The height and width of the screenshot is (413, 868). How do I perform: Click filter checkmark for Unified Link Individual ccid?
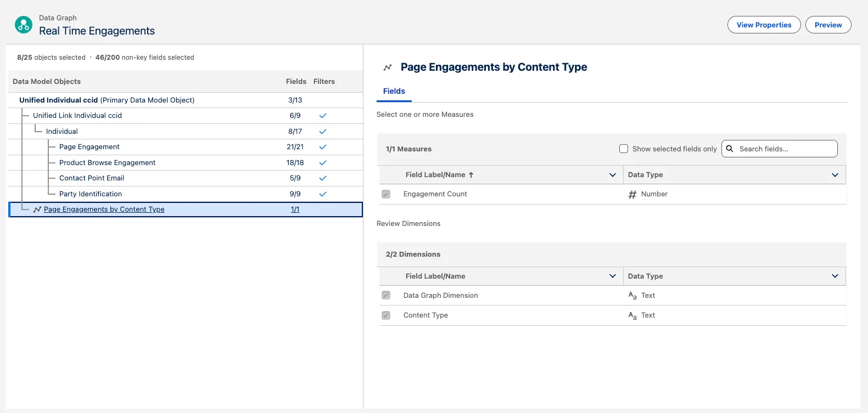coord(323,116)
